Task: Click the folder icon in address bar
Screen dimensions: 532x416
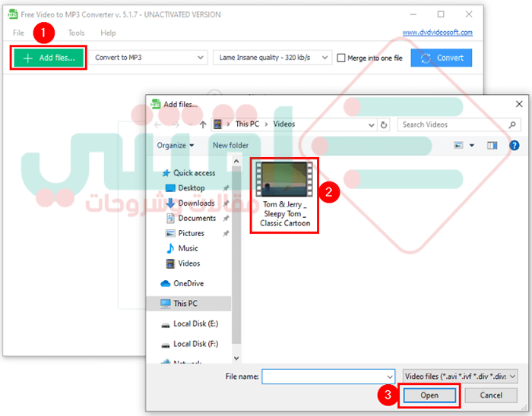Action: [x=217, y=124]
